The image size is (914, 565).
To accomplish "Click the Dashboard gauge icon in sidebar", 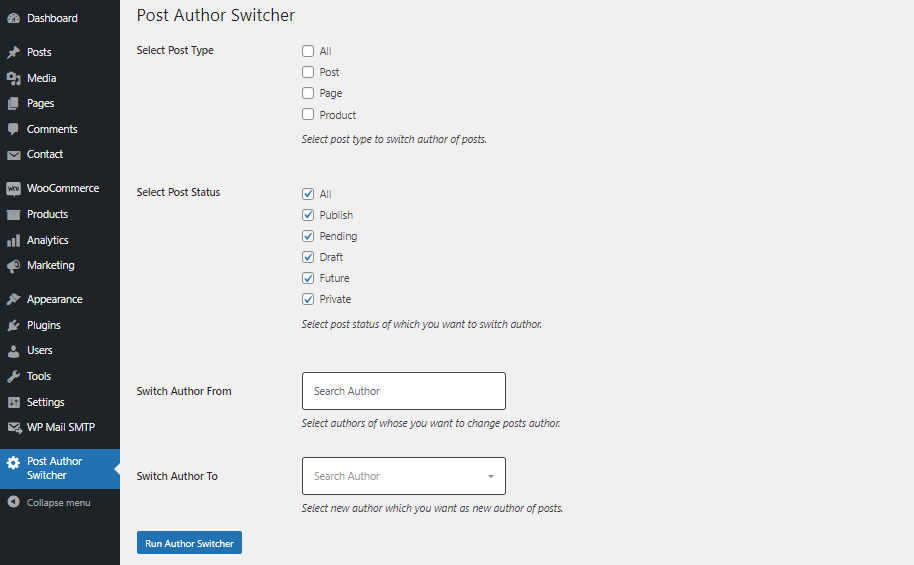I will pos(13,19).
